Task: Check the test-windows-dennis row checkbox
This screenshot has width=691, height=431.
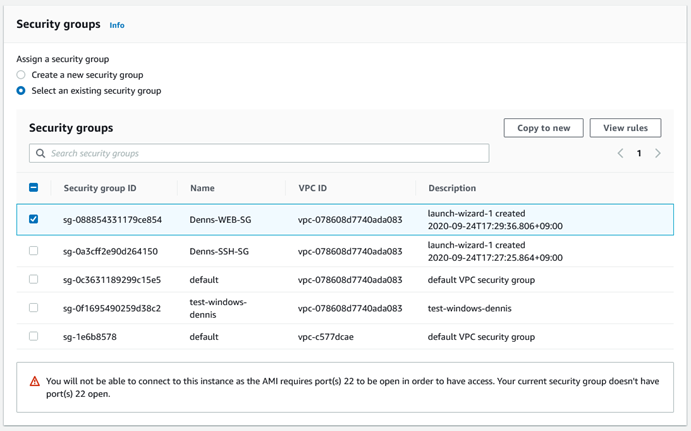Action: (33, 308)
